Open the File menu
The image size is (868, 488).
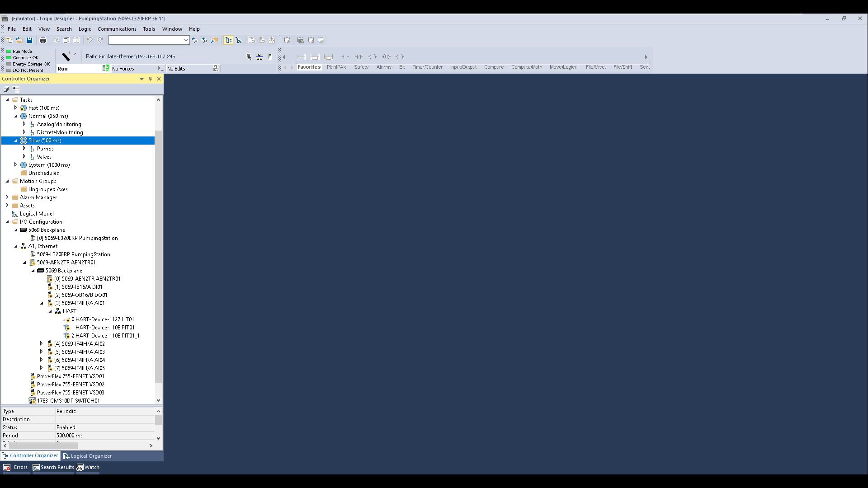[x=12, y=29]
